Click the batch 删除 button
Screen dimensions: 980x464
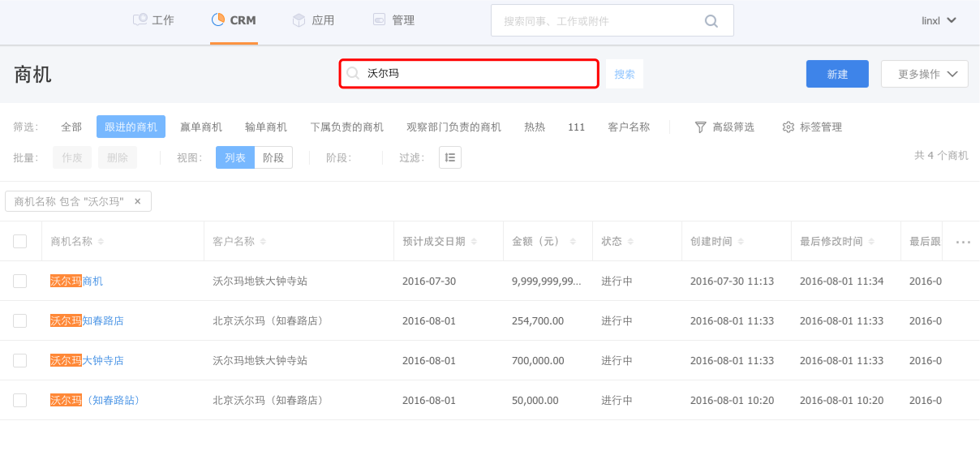118,157
